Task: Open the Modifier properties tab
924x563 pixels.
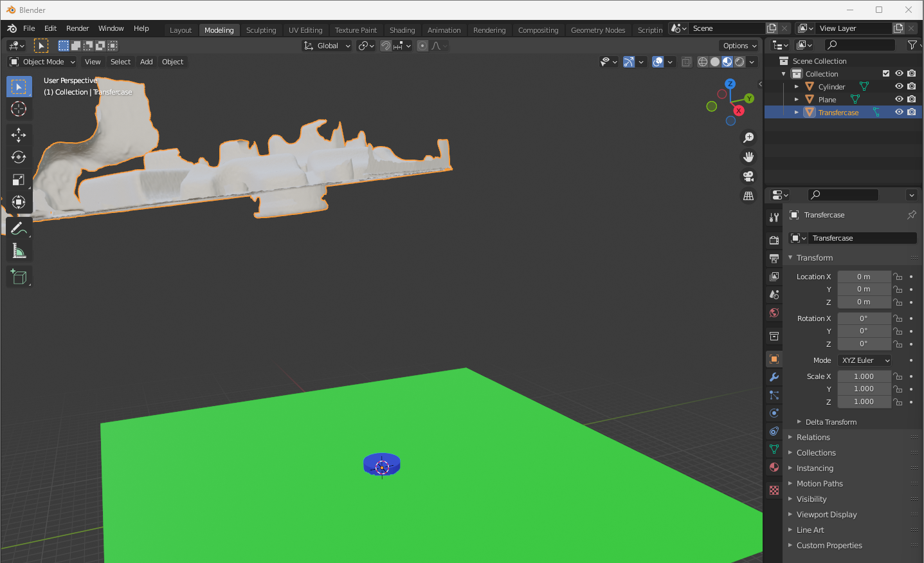Action: tap(774, 377)
